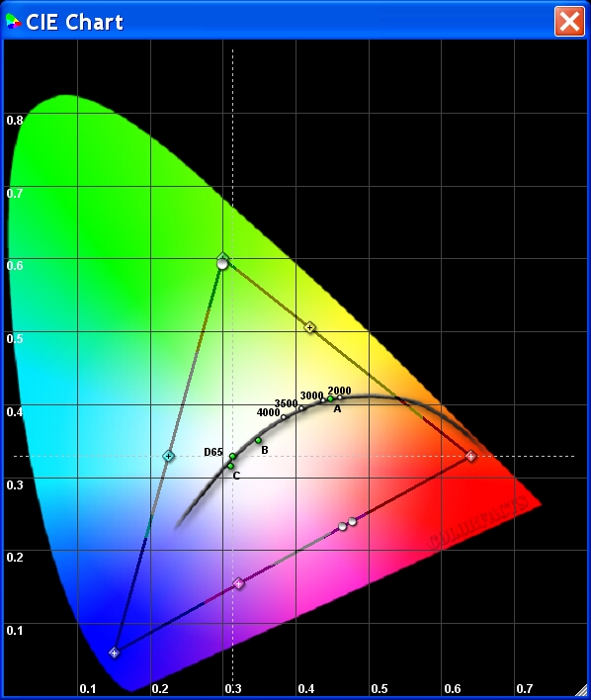Select the yellow secondary diamond marker
Viewport: 591px width, 700px height.
click(x=309, y=327)
